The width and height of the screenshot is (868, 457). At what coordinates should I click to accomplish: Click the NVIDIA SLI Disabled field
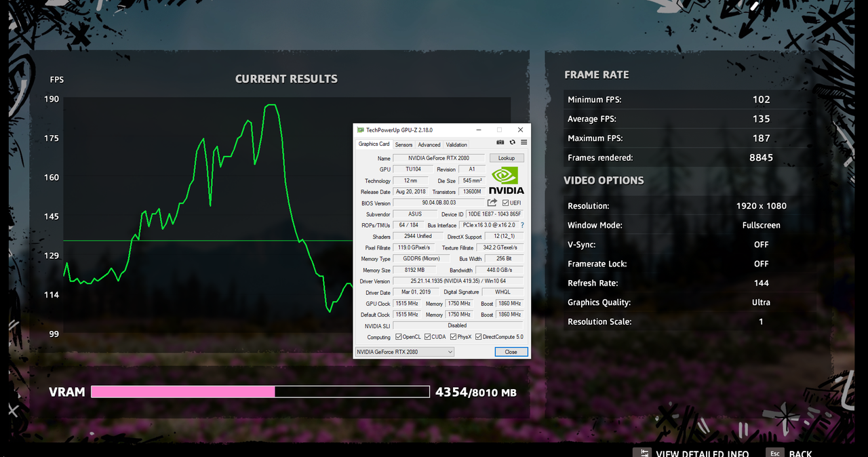pyautogui.click(x=457, y=325)
